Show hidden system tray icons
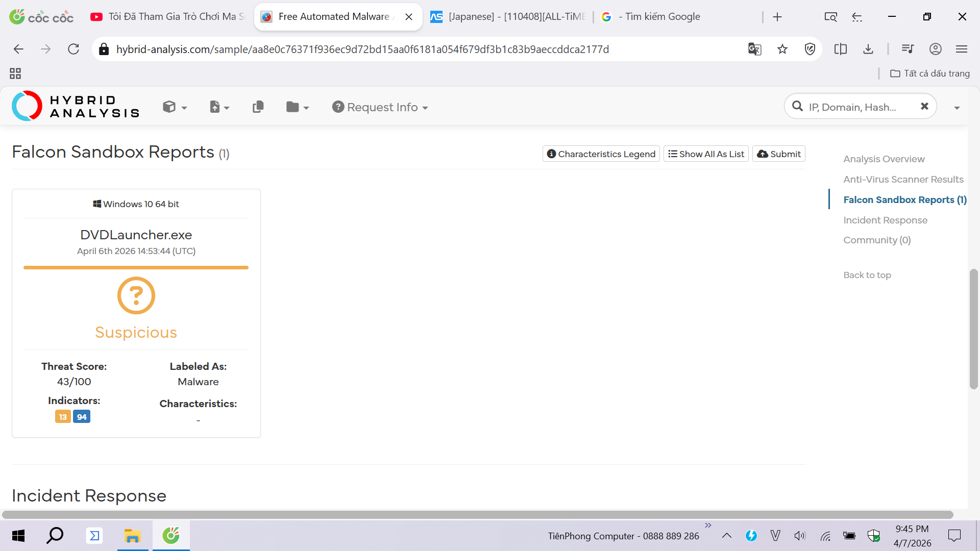980x551 pixels. point(727,536)
